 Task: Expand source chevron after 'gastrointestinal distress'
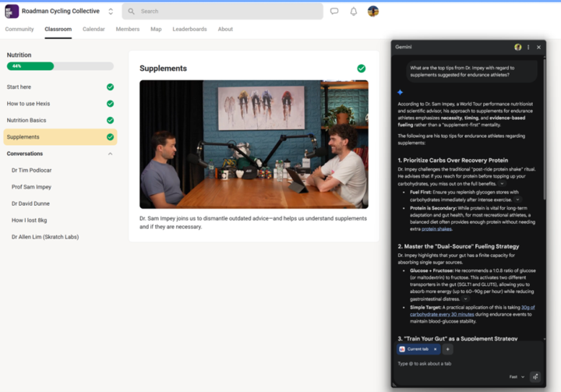(x=465, y=299)
